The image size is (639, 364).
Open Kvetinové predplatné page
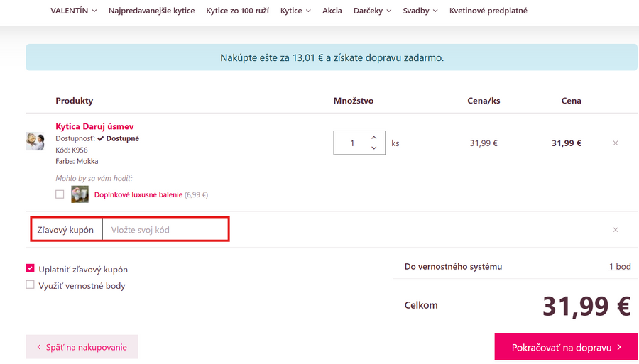point(488,11)
